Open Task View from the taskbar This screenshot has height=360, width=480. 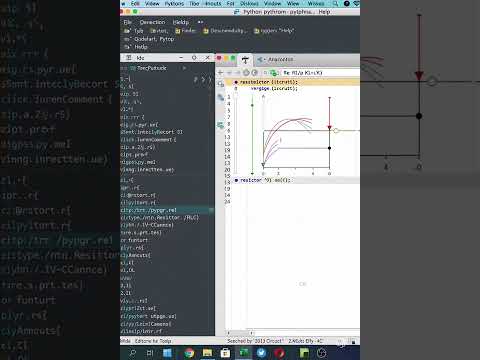[x=150, y=353]
